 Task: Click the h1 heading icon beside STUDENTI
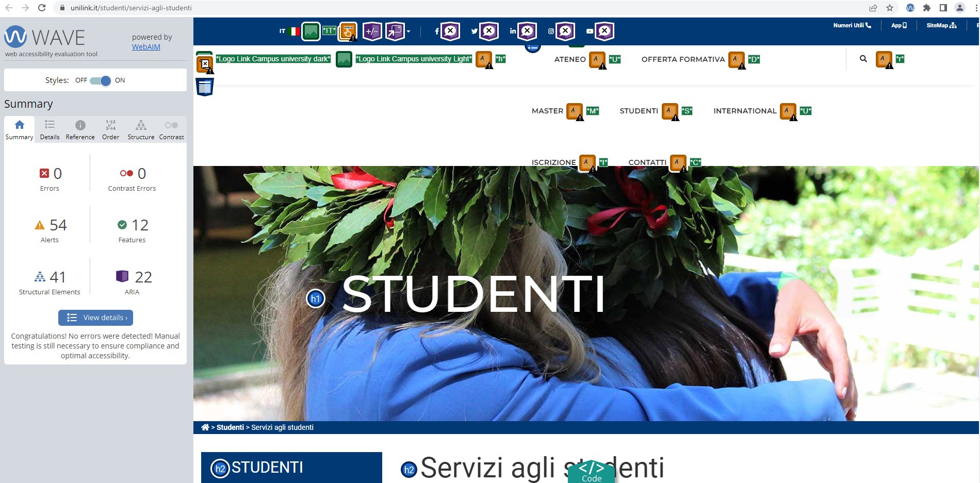316,298
